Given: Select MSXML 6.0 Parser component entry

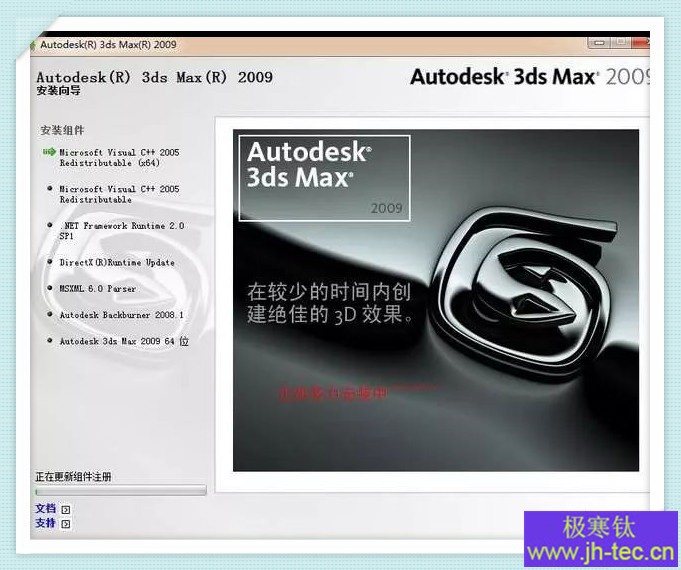Looking at the screenshot, I should (x=97, y=288).
